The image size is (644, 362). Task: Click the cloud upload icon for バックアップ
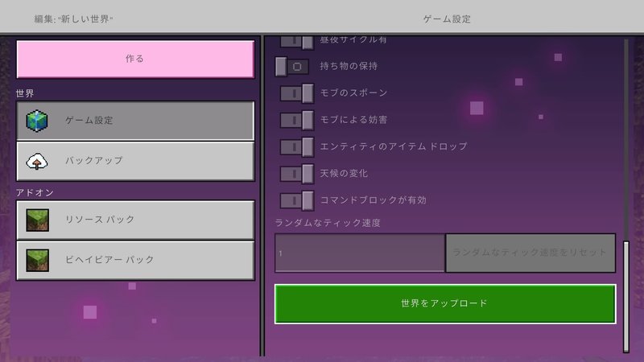click(37, 162)
